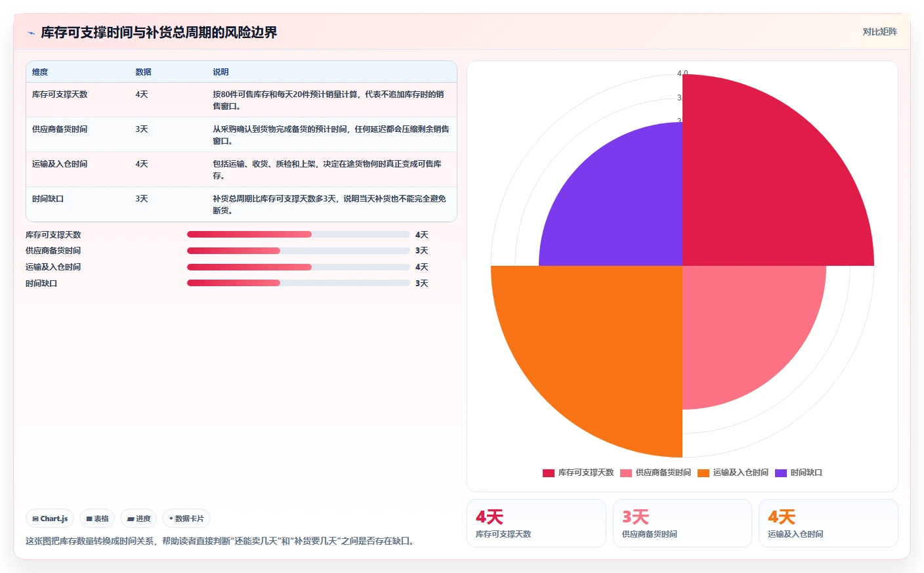Click the panel title 库存可支撑时间与补货总周期的风险边界
This screenshot has height=573, width=924.
click(x=159, y=32)
